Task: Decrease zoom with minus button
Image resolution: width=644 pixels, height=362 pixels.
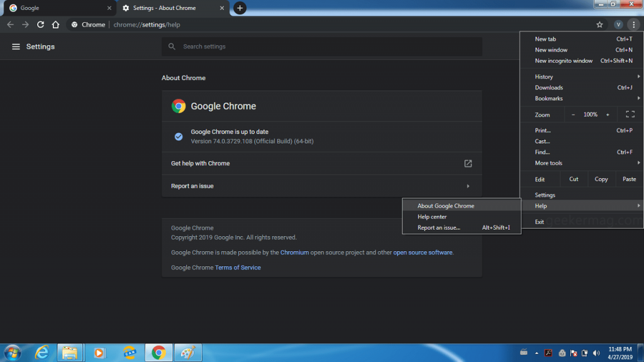Action: [573, 115]
